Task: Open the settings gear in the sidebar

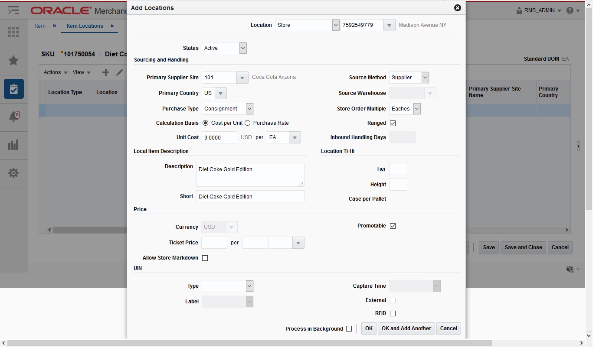Action: [x=13, y=173]
